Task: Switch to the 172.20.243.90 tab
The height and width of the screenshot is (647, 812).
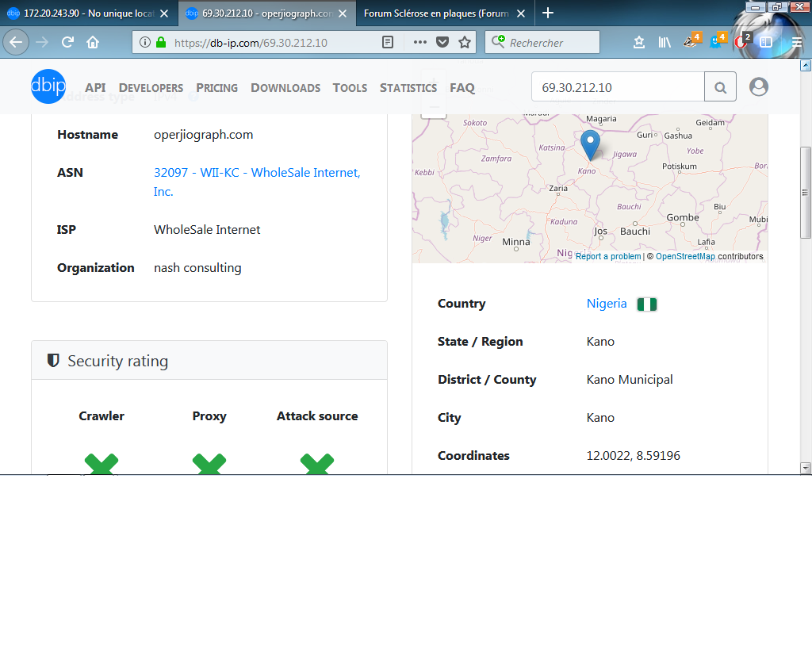Action: tap(88, 13)
